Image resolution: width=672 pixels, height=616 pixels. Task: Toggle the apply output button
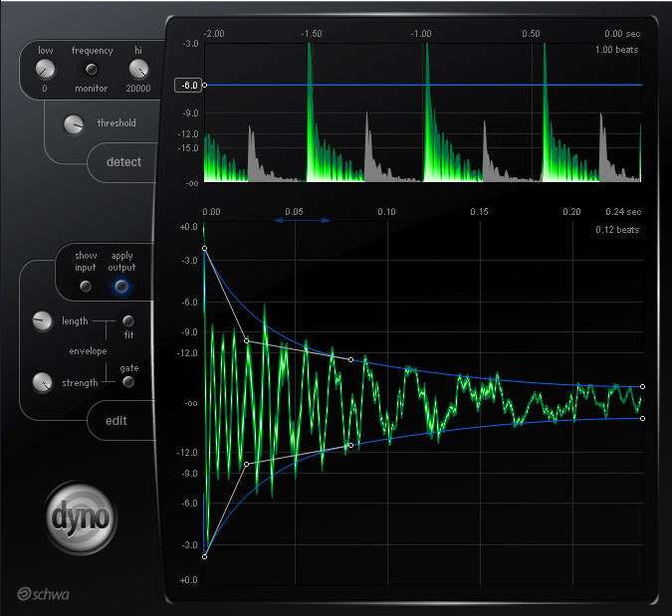point(121,287)
